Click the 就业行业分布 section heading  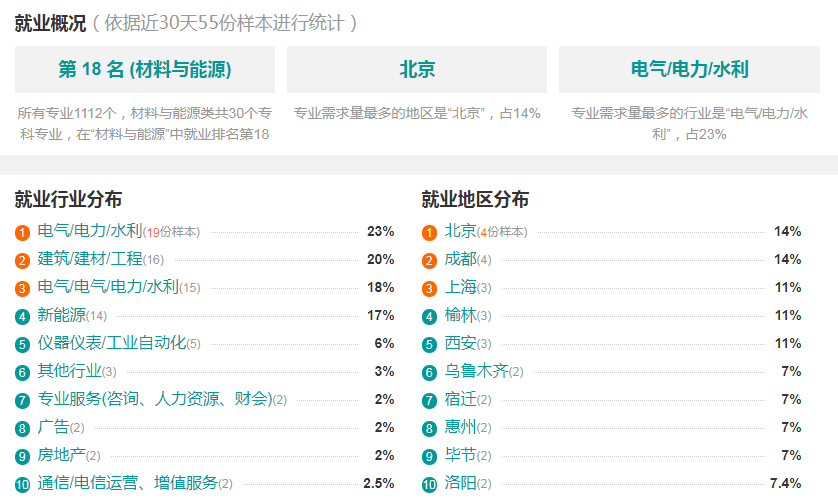click(x=68, y=199)
